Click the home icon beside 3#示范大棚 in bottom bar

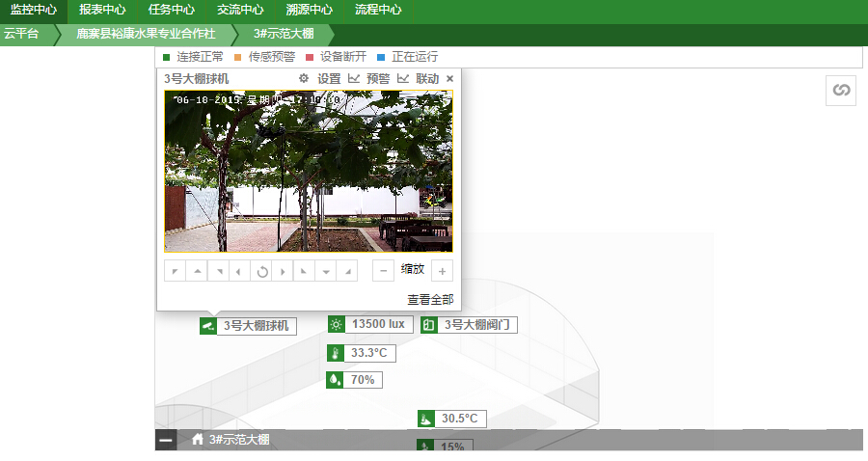(198, 440)
